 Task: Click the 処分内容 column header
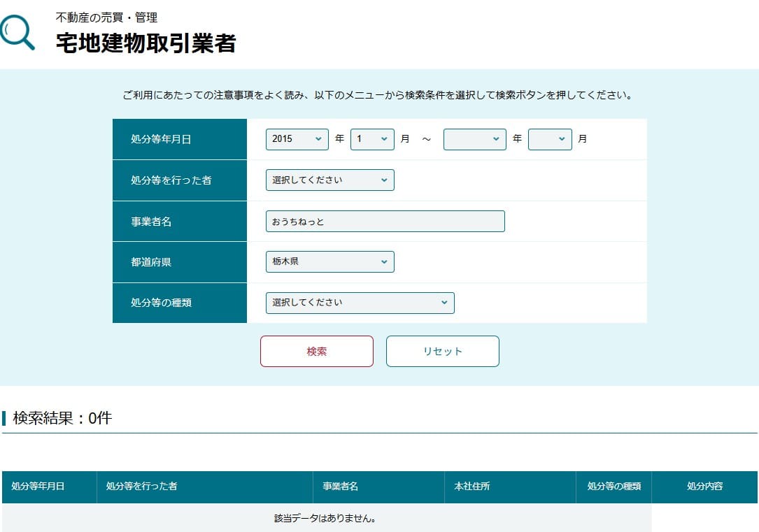[x=704, y=487]
